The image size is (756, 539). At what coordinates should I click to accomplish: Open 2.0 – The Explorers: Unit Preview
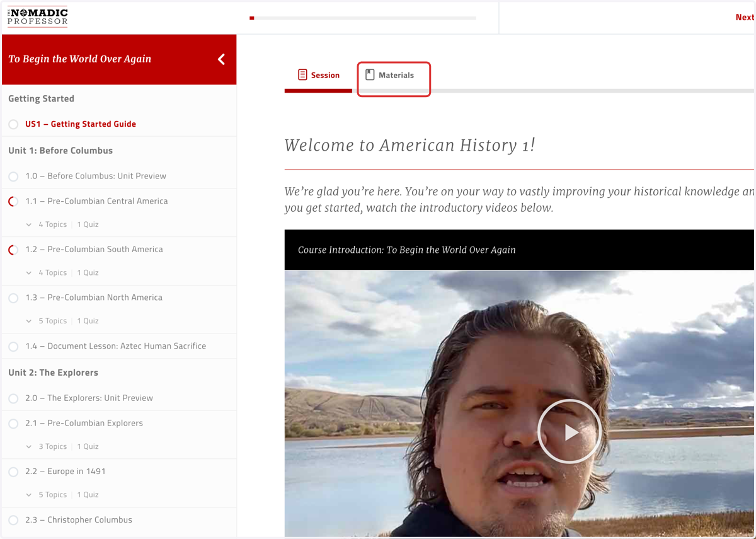coord(89,398)
